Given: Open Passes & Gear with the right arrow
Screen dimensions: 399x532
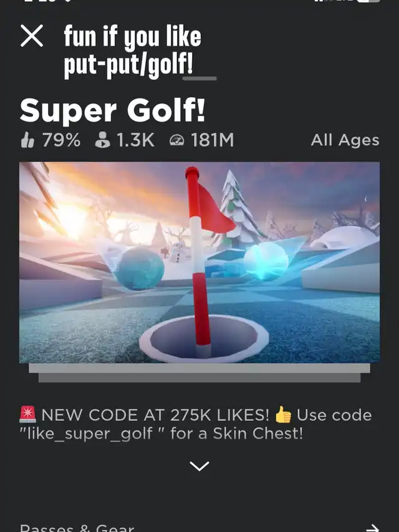Looking at the screenshot, I should [x=373, y=528].
